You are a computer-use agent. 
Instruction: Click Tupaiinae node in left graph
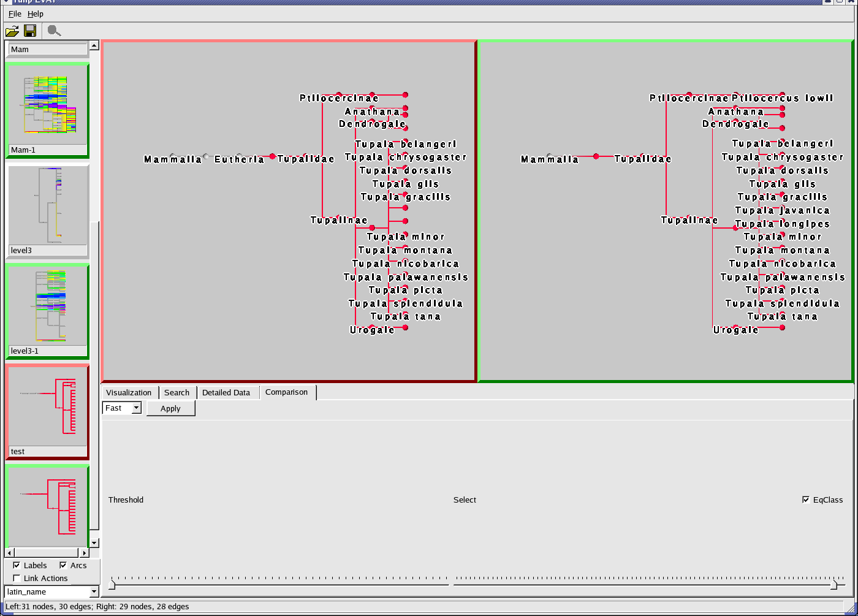click(339, 220)
